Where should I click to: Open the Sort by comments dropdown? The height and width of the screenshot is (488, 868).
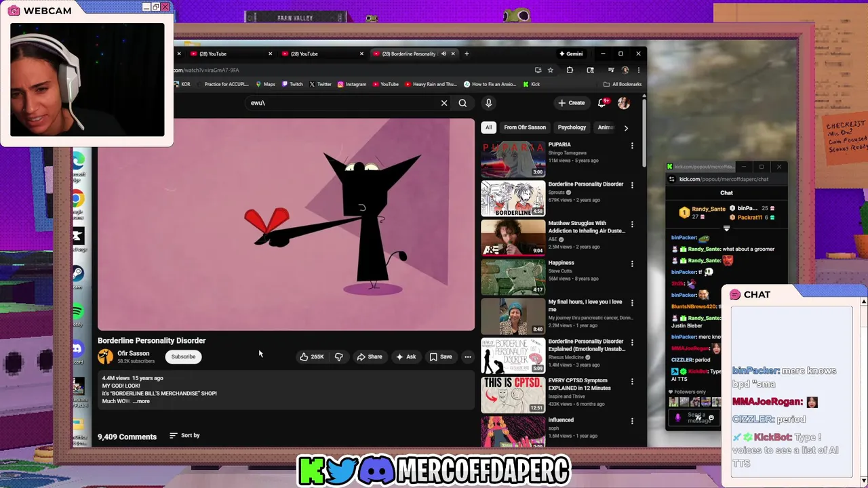184,435
